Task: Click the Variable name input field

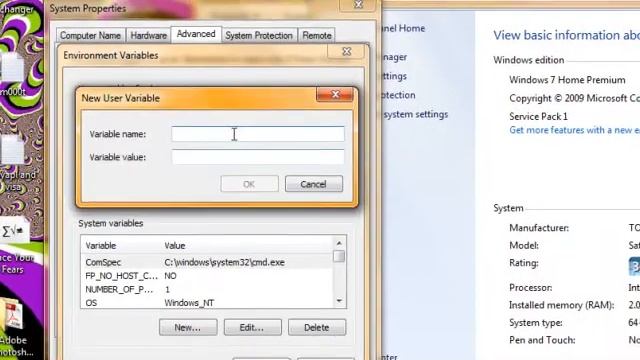Action: [x=258, y=134]
